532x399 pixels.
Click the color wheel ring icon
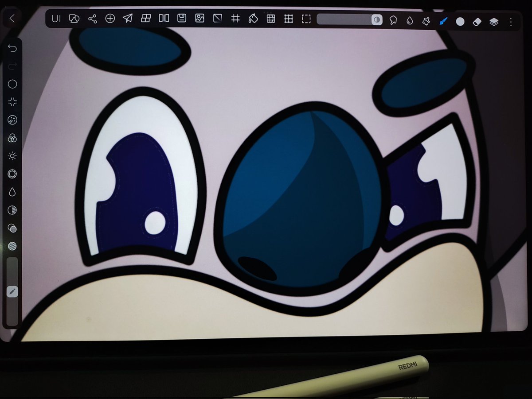point(12,174)
